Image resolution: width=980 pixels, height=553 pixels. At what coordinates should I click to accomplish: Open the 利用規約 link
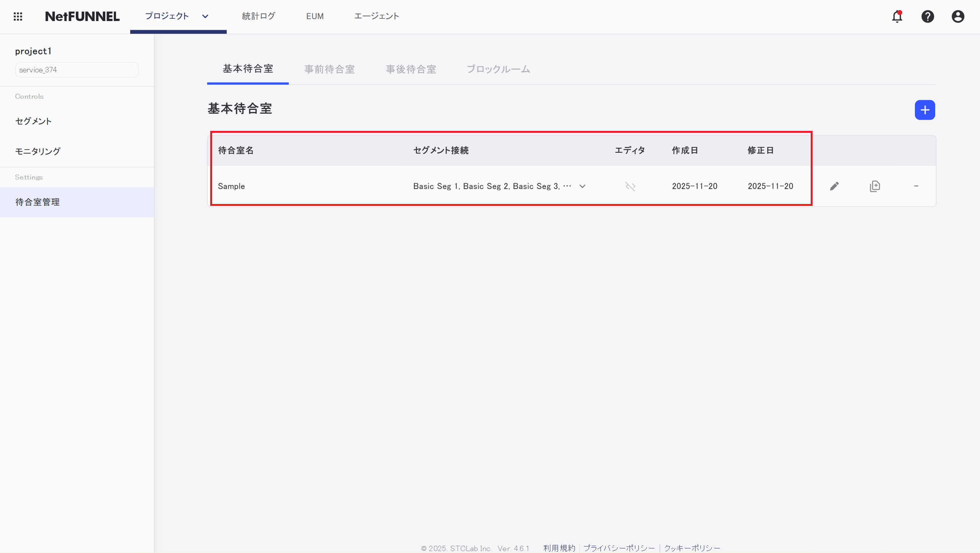click(559, 548)
